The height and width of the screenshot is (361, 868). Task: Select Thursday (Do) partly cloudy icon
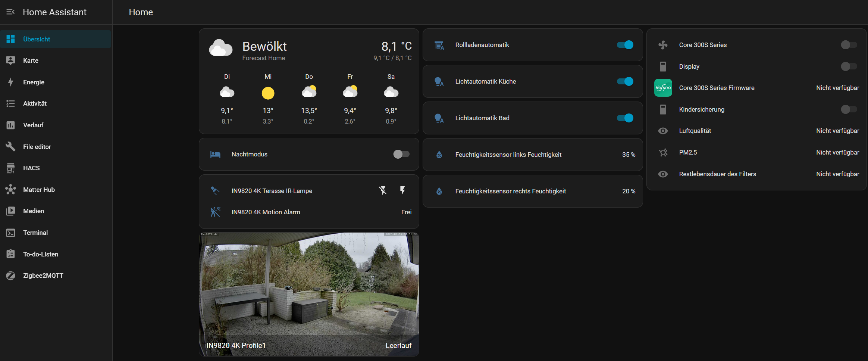click(x=309, y=91)
